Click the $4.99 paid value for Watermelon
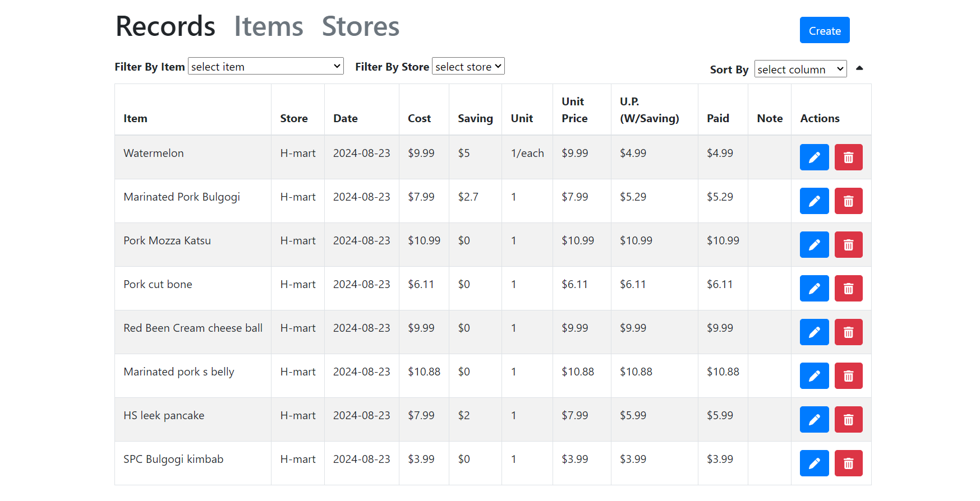The height and width of the screenshot is (501, 980). [720, 153]
